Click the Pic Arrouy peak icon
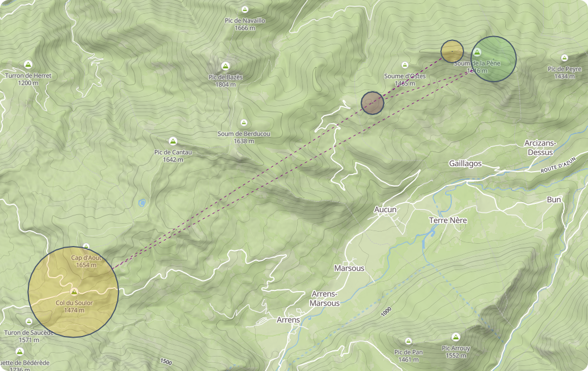The image size is (588, 371). [456, 337]
